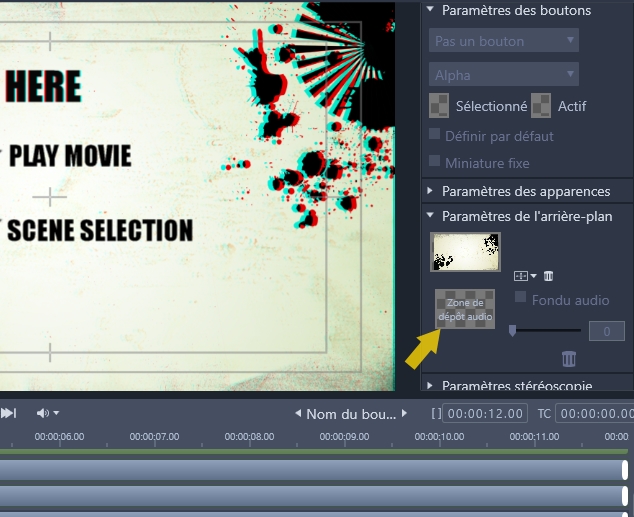634x517 pixels.
Task: Click the duration brackets icon
Action: pyautogui.click(x=436, y=413)
